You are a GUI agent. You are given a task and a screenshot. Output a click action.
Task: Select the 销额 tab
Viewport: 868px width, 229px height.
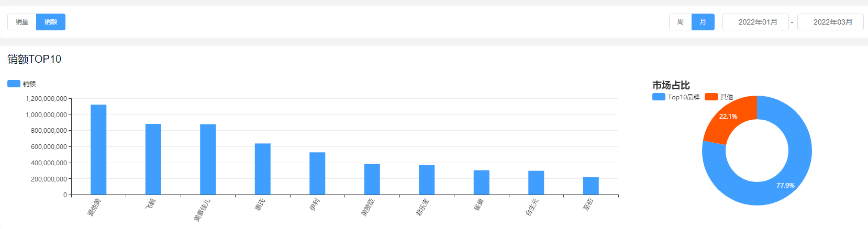point(51,22)
